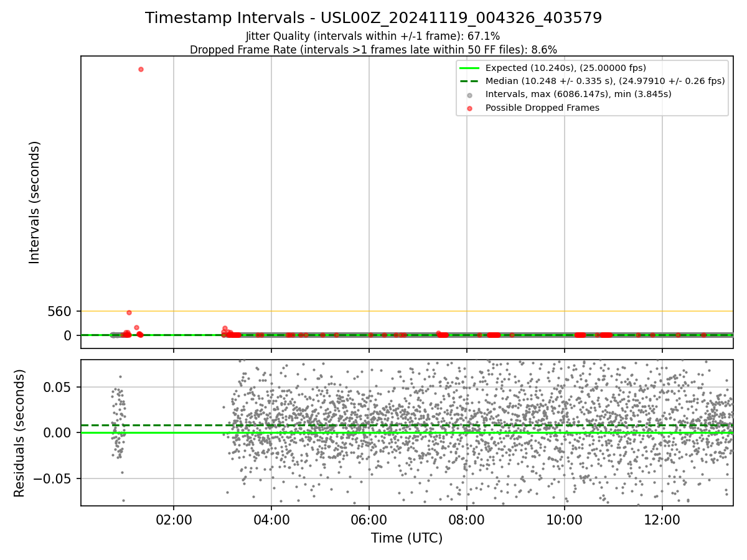This screenshot has width=747, height=560.
Task: Click the 08:00 x-axis tick label
Action: (x=467, y=518)
